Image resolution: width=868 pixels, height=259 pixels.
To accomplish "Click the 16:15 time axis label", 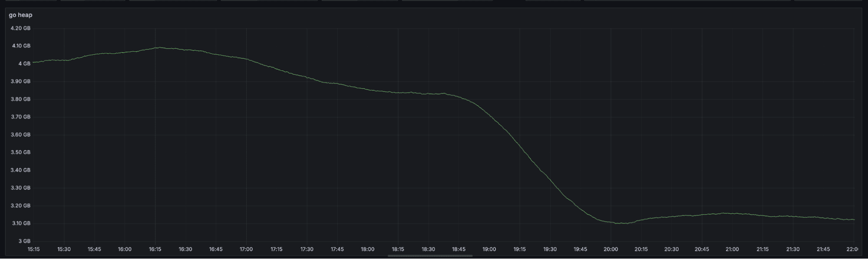I will click(155, 249).
